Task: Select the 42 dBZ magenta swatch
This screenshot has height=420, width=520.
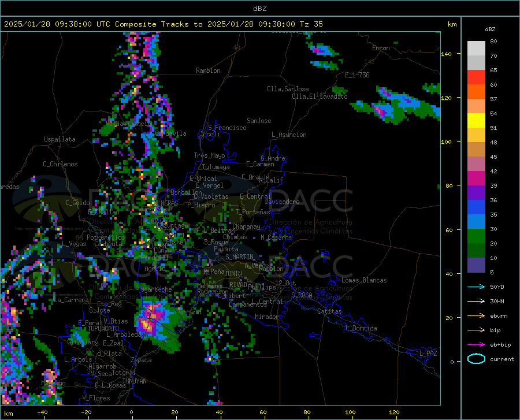Action: pos(476,179)
